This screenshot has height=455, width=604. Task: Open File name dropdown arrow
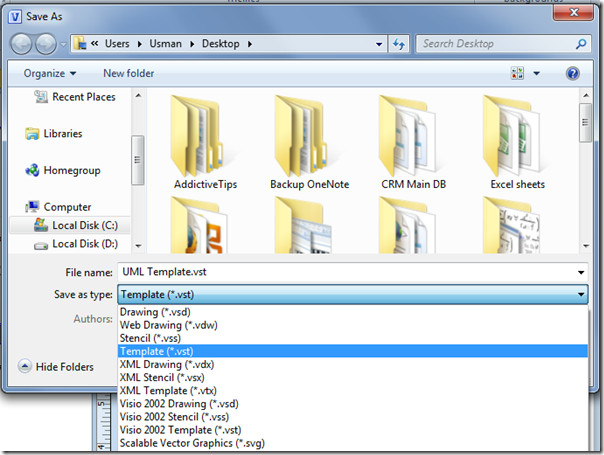pyautogui.click(x=581, y=272)
